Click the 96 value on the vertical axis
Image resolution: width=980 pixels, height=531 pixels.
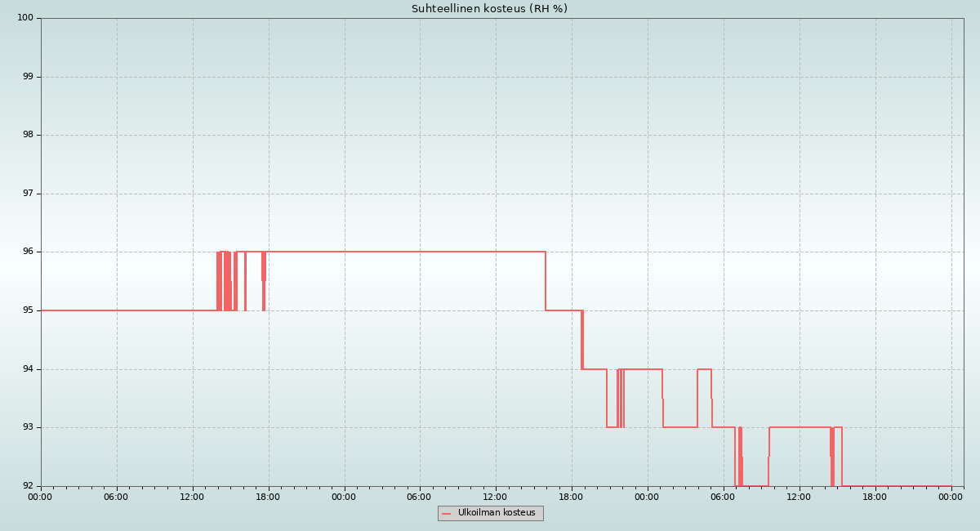pos(28,252)
